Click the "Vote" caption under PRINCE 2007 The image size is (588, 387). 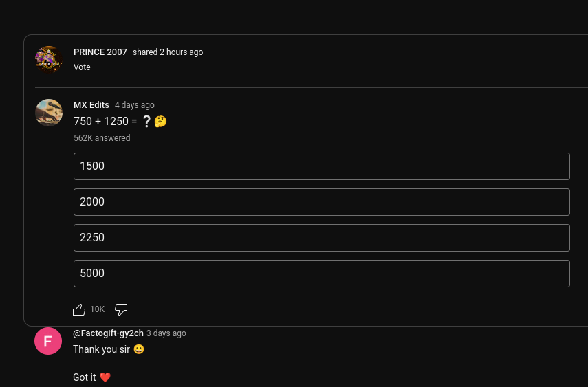[82, 67]
